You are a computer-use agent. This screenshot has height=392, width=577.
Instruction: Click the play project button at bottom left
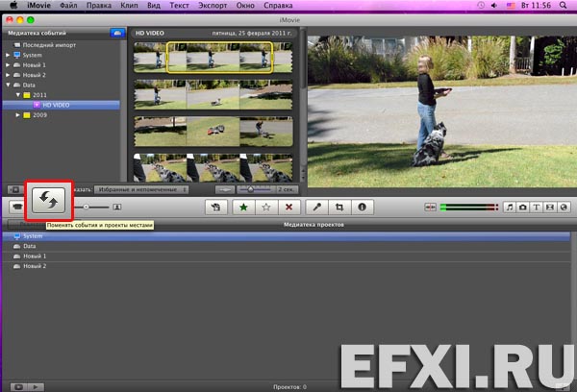click(36, 387)
